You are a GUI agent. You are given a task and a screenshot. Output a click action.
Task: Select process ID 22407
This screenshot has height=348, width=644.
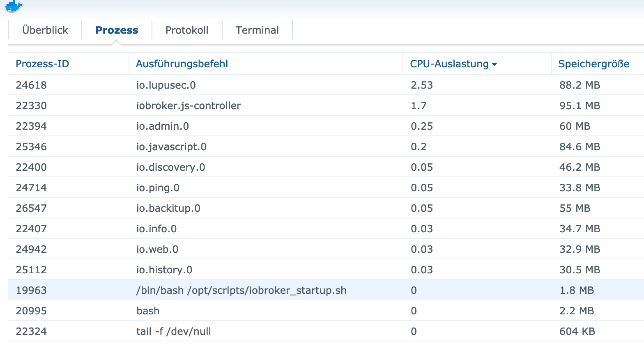coord(31,229)
